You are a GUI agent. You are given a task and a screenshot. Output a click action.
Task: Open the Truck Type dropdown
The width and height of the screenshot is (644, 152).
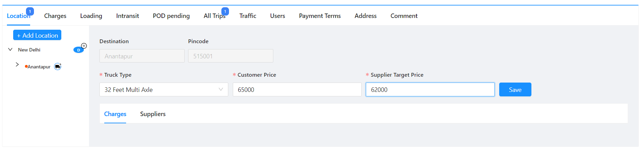(x=164, y=89)
